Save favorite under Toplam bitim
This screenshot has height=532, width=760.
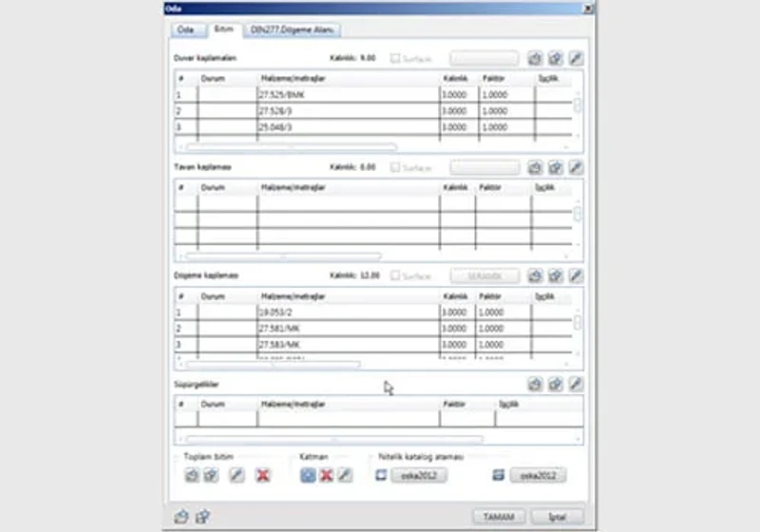click(211, 475)
